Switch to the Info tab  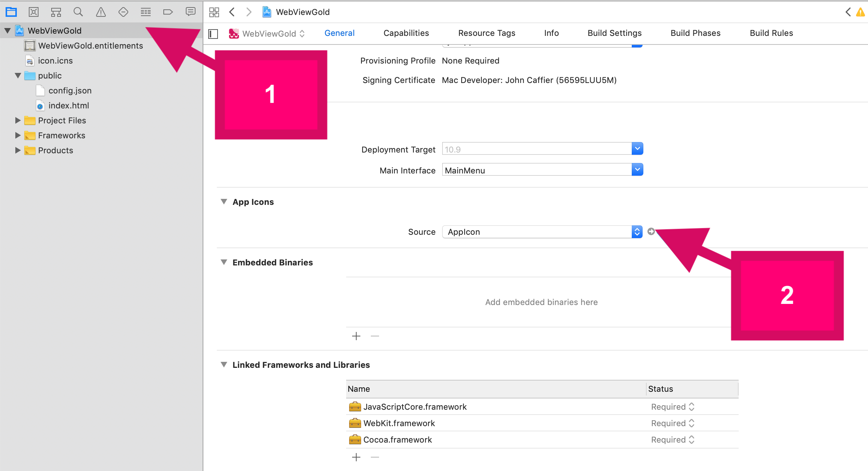click(551, 33)
